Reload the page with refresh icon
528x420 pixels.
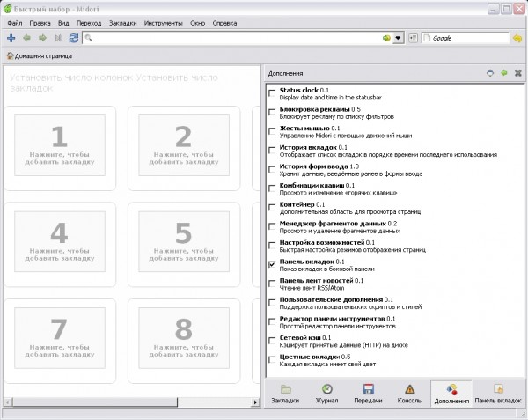tap(73, 38)
